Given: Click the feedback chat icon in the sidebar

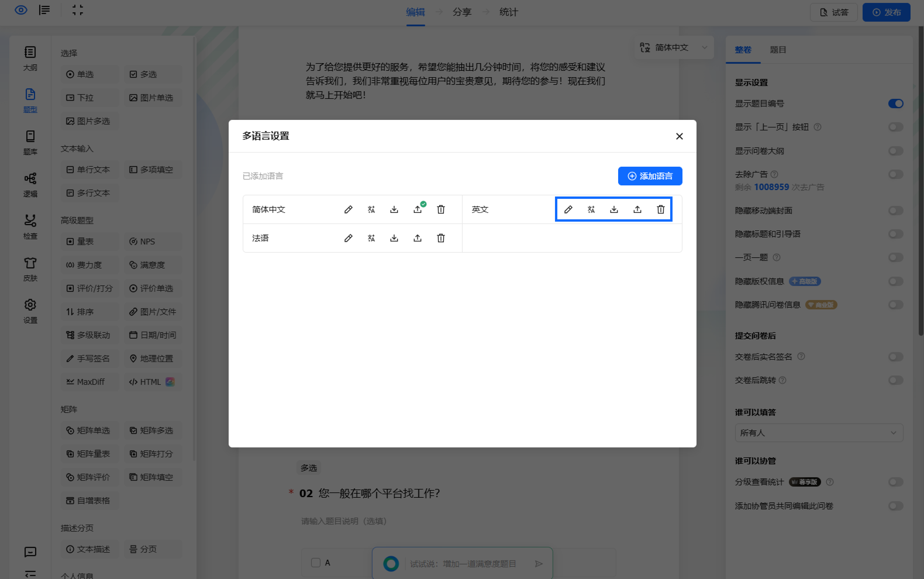Looking at the screenshot, I should click(x=30, y=552).
